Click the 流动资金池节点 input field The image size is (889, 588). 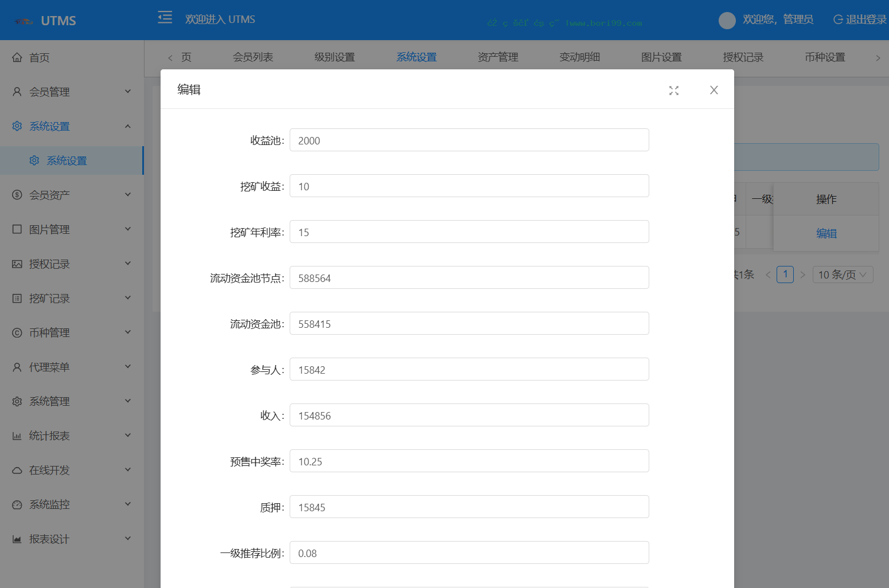point(469,277)
